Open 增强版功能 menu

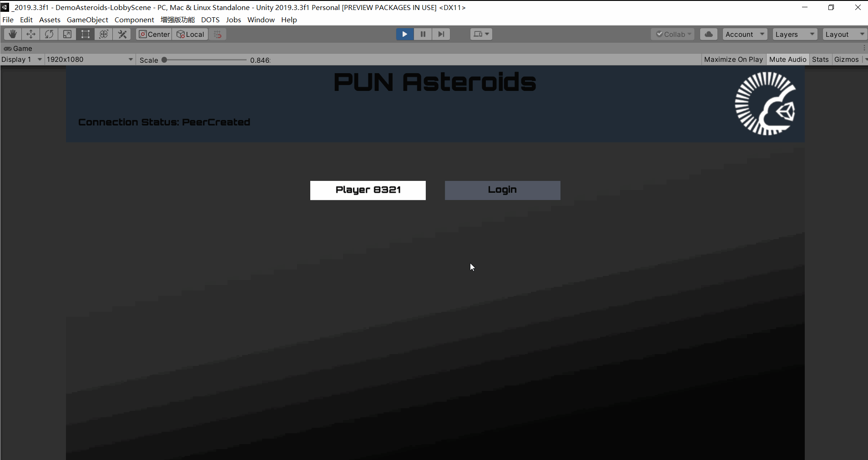click(x=177, y=20)
